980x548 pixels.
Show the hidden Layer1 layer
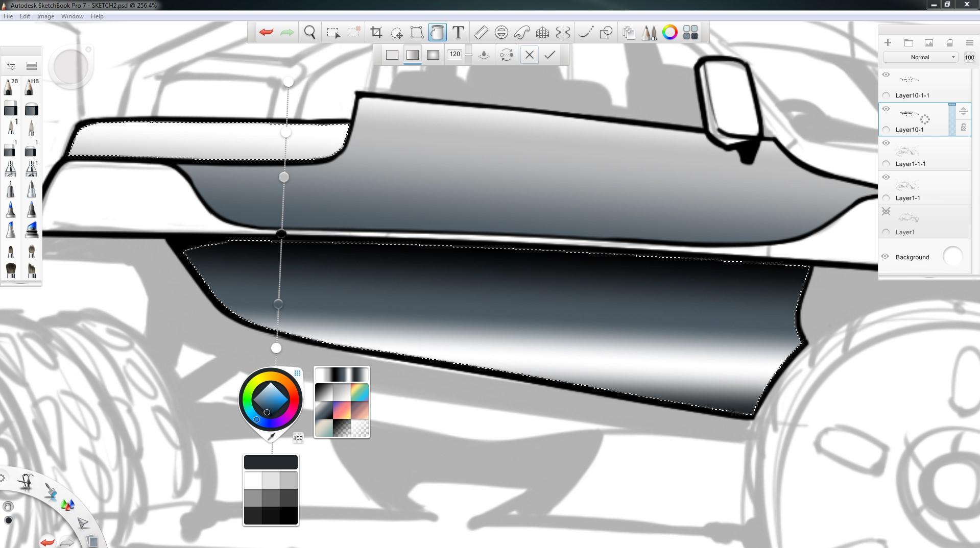tap(886, 211)
